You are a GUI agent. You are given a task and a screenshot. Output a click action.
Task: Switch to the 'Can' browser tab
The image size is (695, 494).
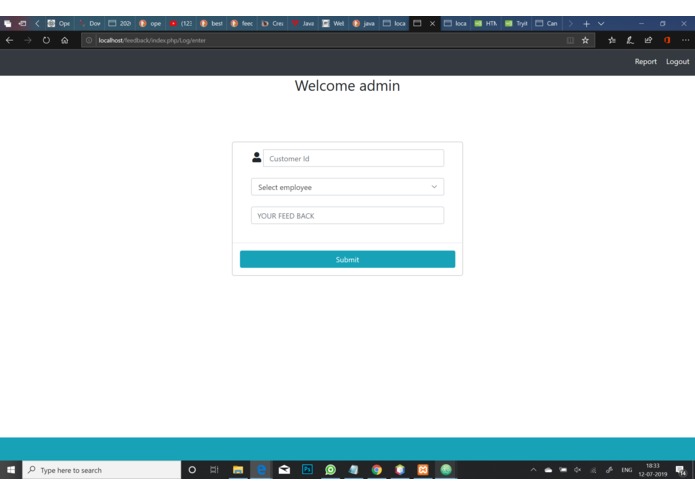[x=547, y=23]
